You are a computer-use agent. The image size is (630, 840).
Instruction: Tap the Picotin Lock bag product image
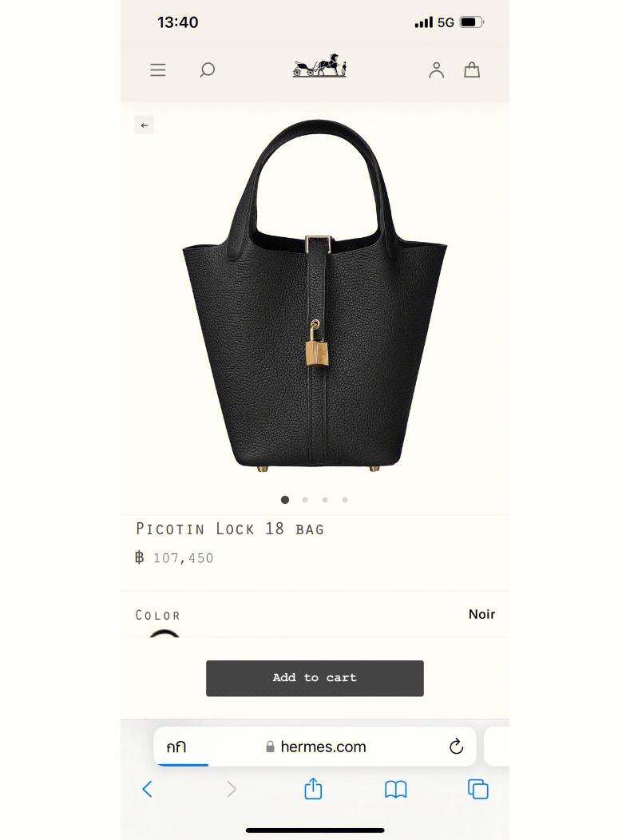(x=315, y=295)
